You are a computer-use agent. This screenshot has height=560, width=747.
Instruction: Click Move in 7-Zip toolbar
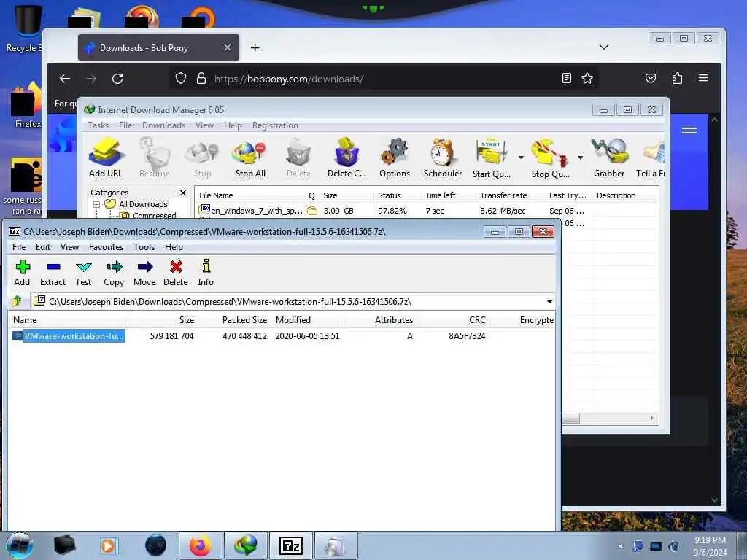point(145,273)
